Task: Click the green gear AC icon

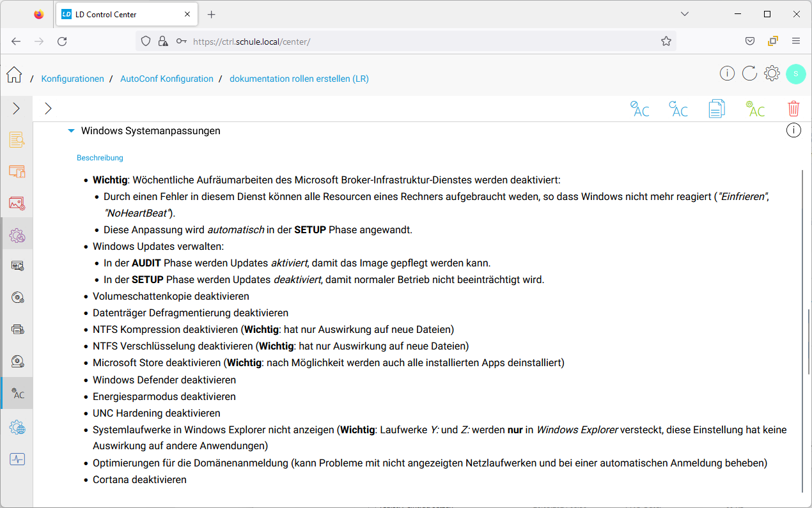Action: (755, 109)
